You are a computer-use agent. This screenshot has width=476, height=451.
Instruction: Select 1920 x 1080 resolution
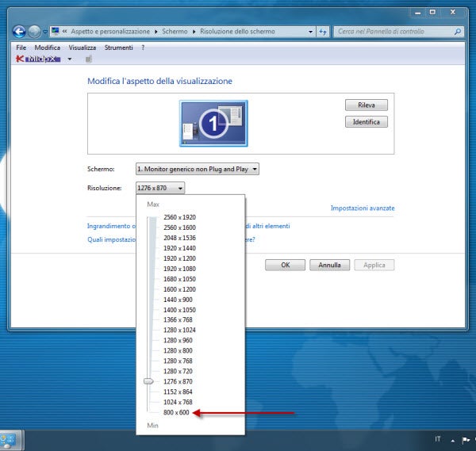pyautogui.click(x=179, y=269)
